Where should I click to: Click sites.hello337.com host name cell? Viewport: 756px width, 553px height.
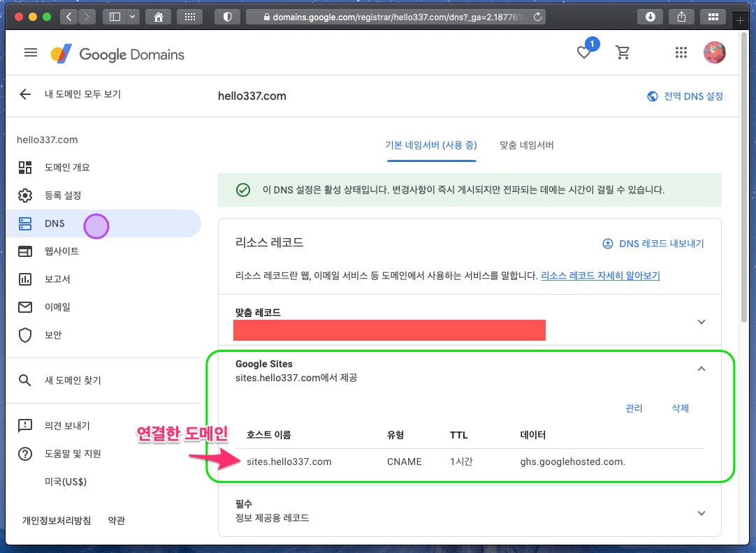click(x=289, y=462)
